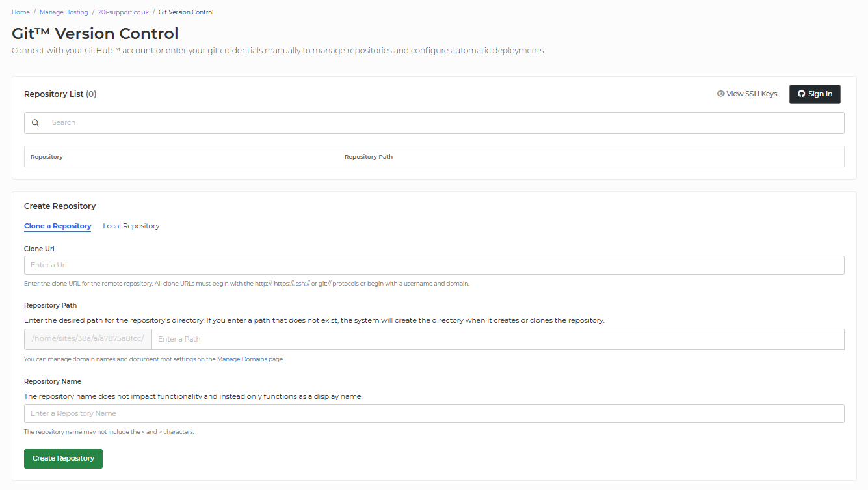Click the GitHub logo on Sign In
The image size is (868, 490).
click(802, 94)
